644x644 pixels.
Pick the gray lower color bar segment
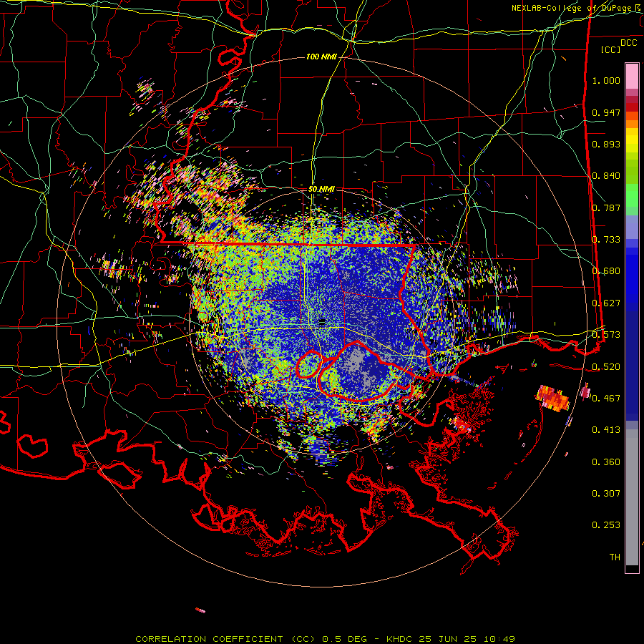coord(632,497)
